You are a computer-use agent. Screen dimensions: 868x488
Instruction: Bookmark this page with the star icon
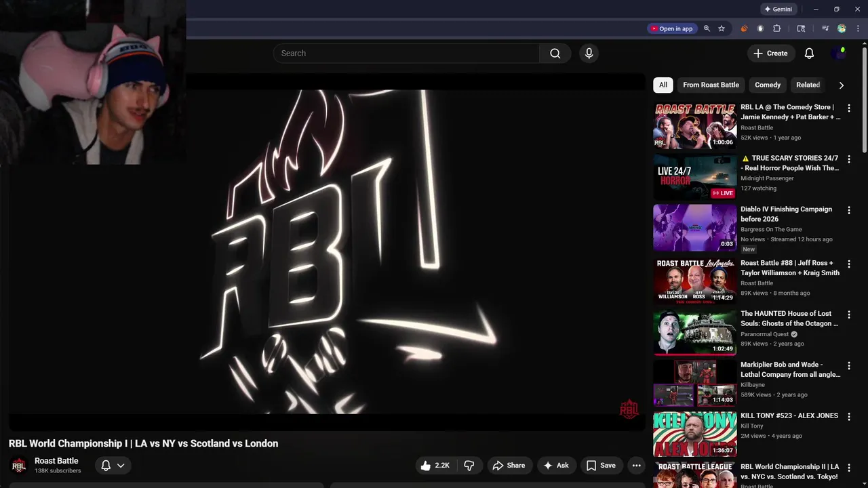pyautogui.click(x=722, y=28)
